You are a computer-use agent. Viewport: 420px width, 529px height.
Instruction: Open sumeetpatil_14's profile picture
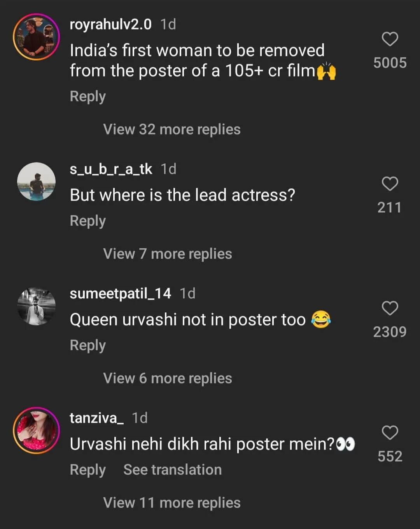pos(36,306)
